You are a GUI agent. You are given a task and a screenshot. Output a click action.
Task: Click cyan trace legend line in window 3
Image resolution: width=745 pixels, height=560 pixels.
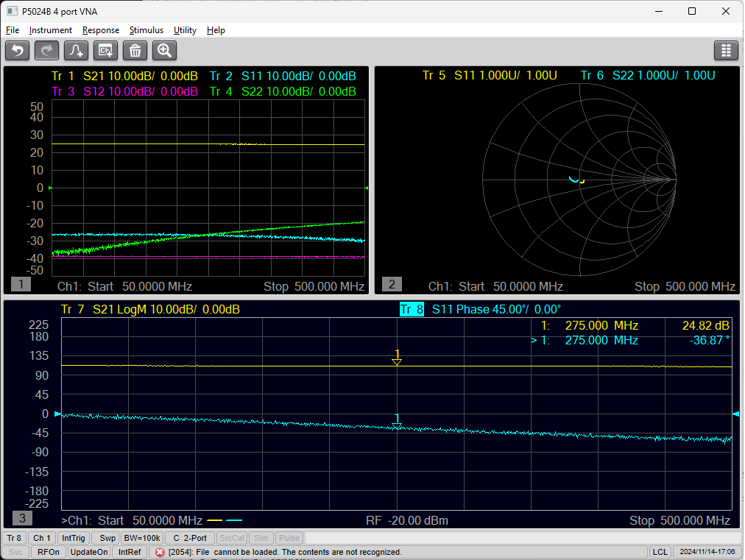234,520
